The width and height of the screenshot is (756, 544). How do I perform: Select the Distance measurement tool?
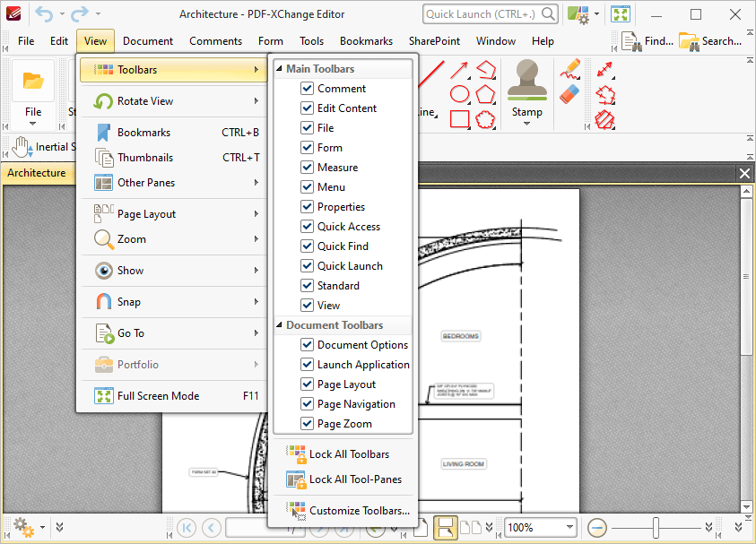coord(604,69)
